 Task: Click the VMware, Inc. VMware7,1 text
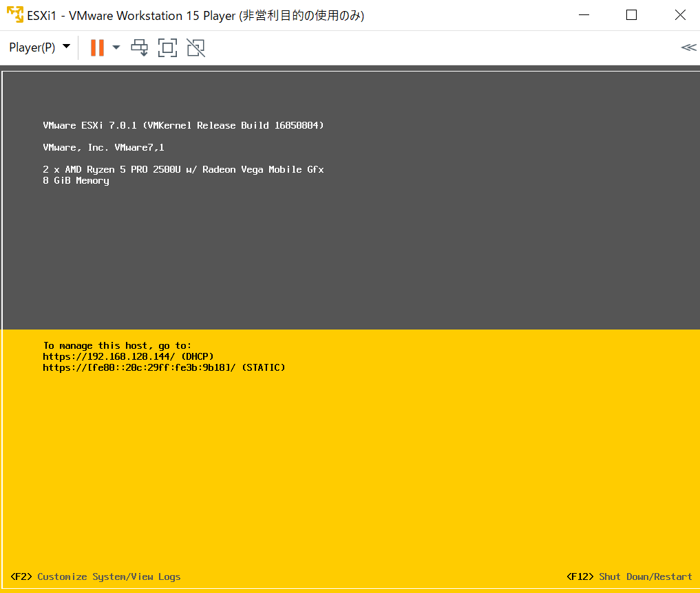pyautogui.click(x=103, y=148)
